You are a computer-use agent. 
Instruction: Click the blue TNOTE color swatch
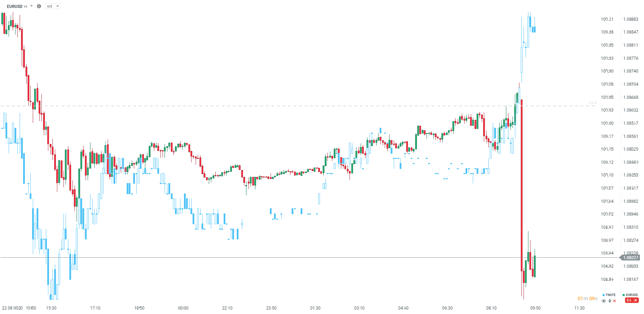coord(604,295)
